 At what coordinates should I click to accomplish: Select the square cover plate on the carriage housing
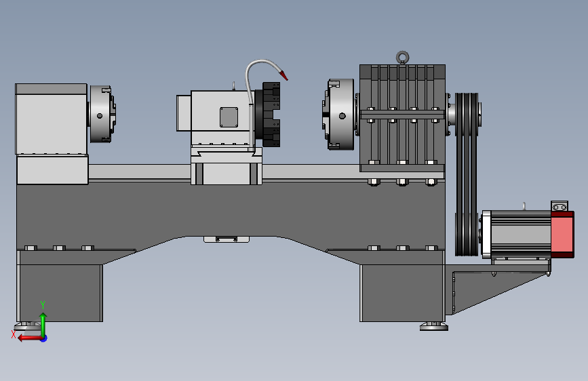coord(229,117)
